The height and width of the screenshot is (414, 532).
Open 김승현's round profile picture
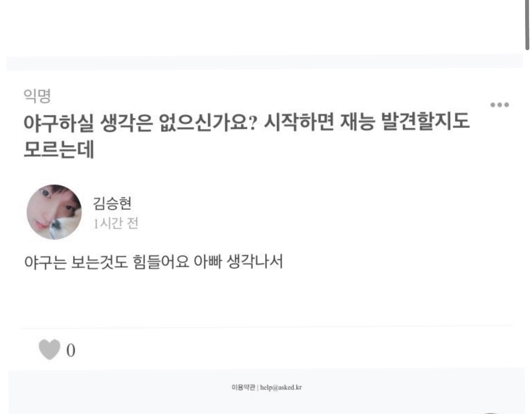(x=54, y=212)
